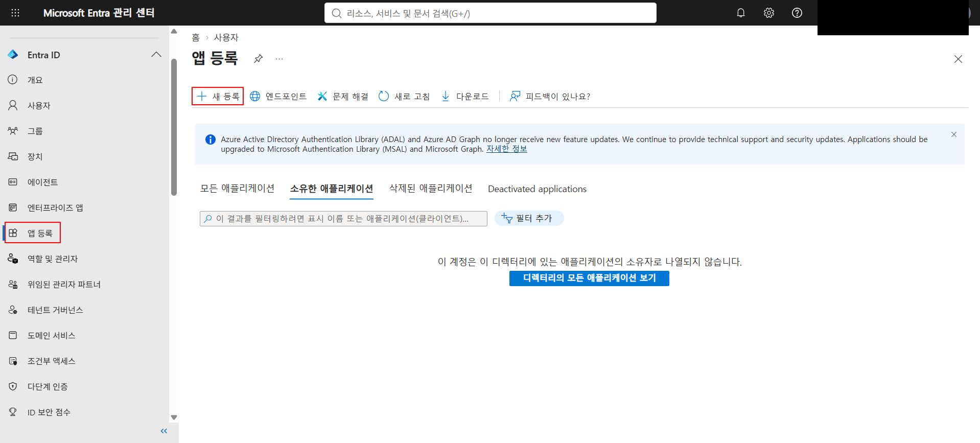980x443 pixels.
Task: Click 홈 breadcrumb link
Action: tap(196, 37)
